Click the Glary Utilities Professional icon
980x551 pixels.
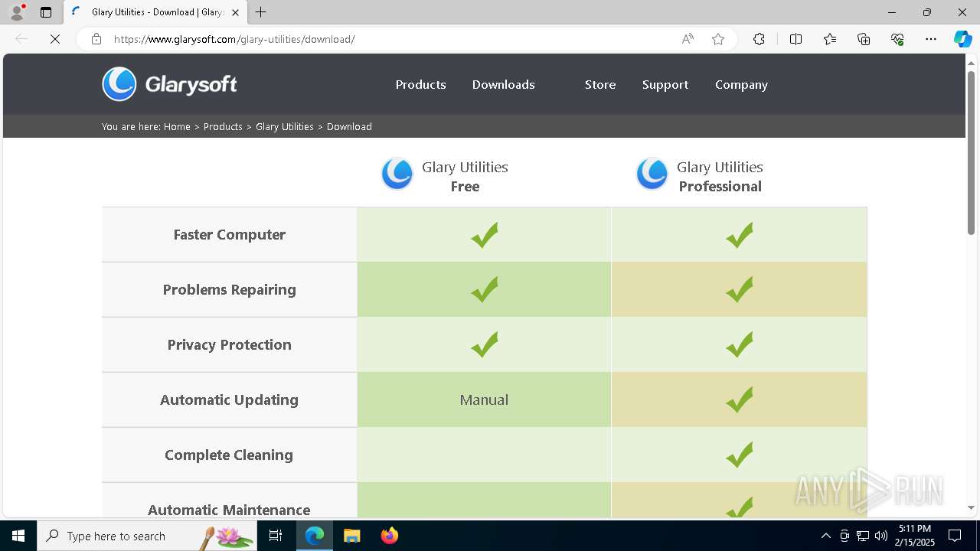[652, 174]
